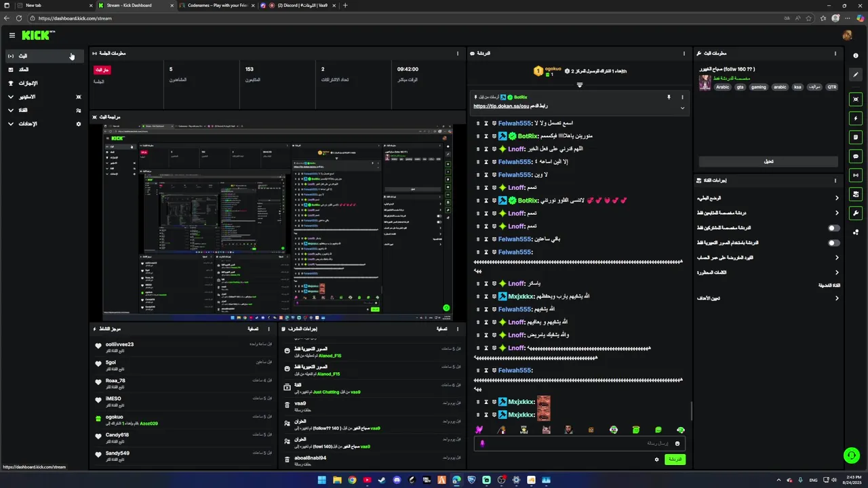The height and width of the screenshot is (488, 868).
Task: Click ooliivvee23 in activity feed
Action: click(119, 344)
